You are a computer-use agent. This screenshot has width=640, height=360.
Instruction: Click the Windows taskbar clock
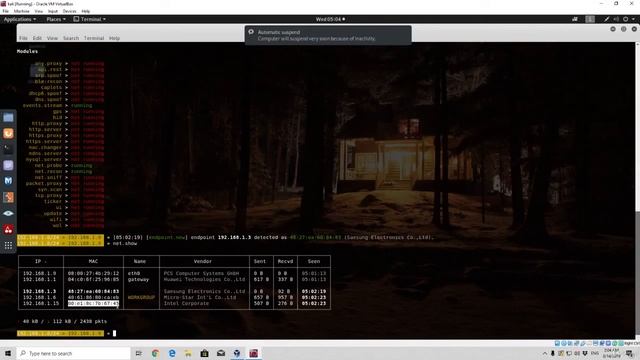click(x=613, y=353)
